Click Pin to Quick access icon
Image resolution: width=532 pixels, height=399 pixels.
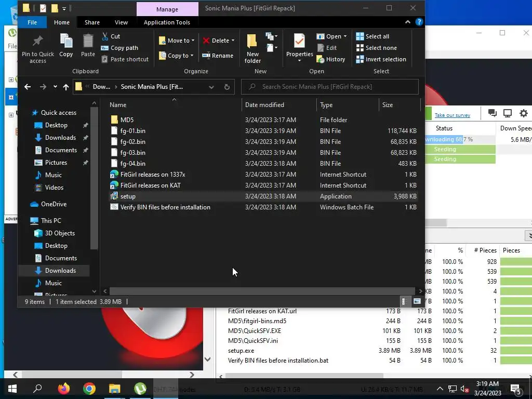click(37, 41)
